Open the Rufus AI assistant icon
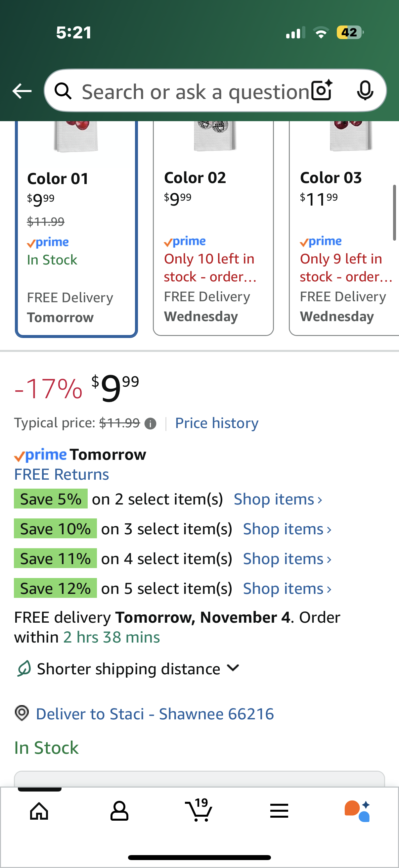 tap(358, 811)
